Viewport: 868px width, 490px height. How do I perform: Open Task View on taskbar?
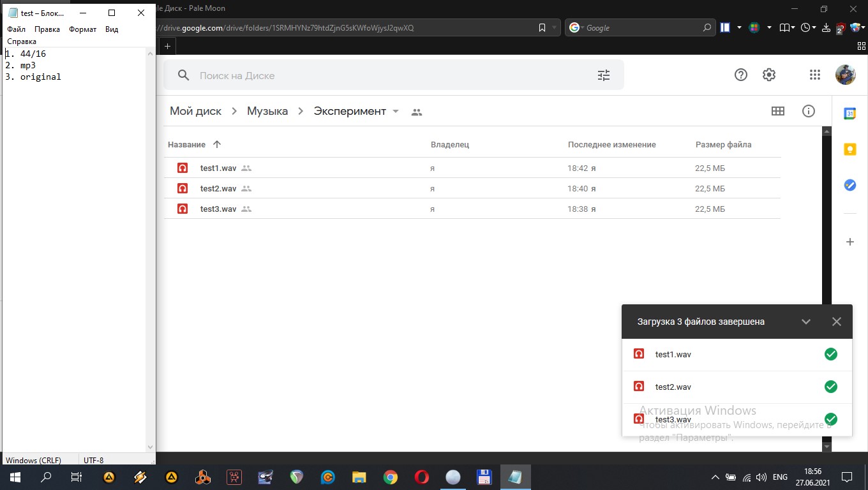(77, 477)
